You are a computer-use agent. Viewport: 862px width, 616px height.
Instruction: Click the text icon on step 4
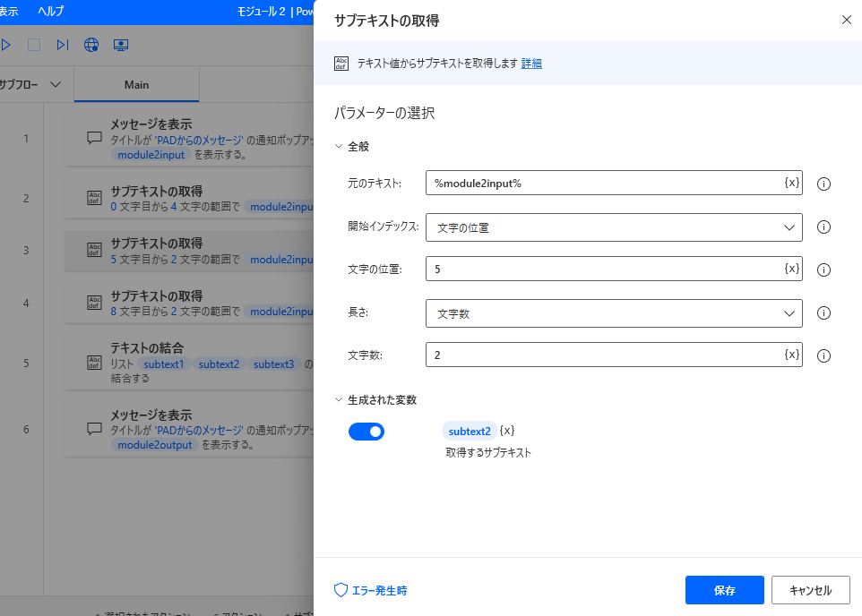point(95,303)
